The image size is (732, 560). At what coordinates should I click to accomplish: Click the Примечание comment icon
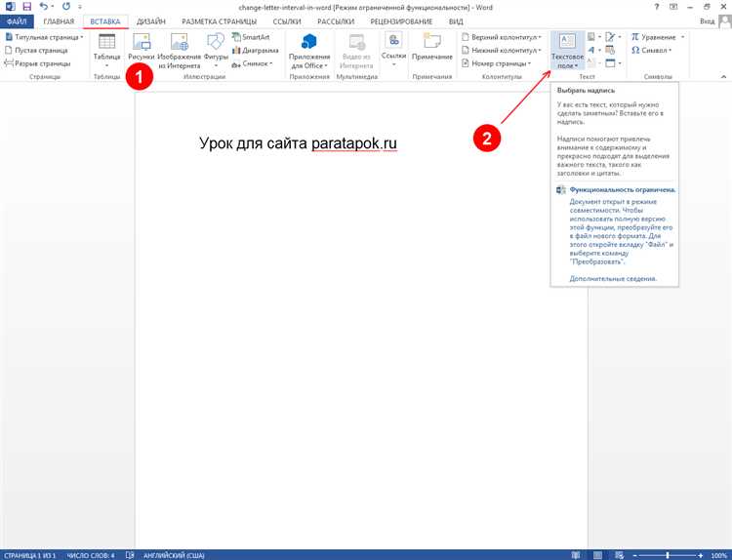click(431, 47)
